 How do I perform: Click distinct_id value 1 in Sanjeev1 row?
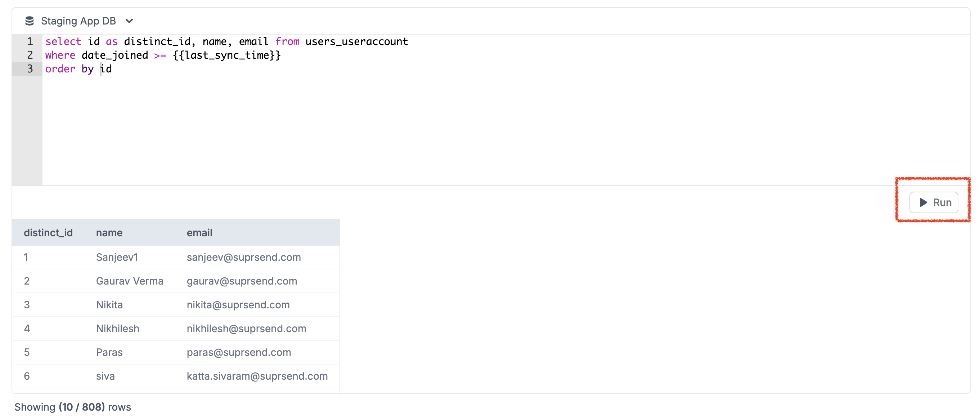point(26,258)
